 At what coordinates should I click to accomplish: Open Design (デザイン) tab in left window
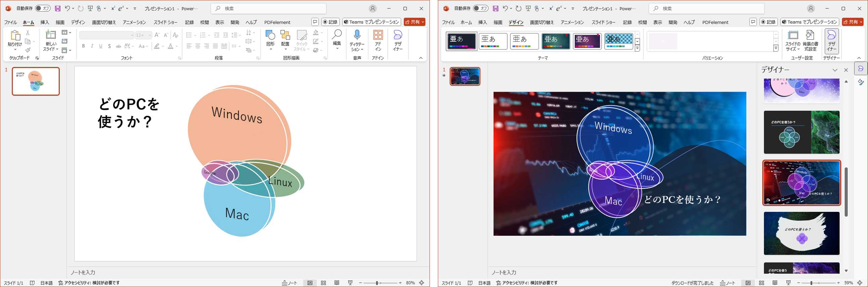pos(78,22)
